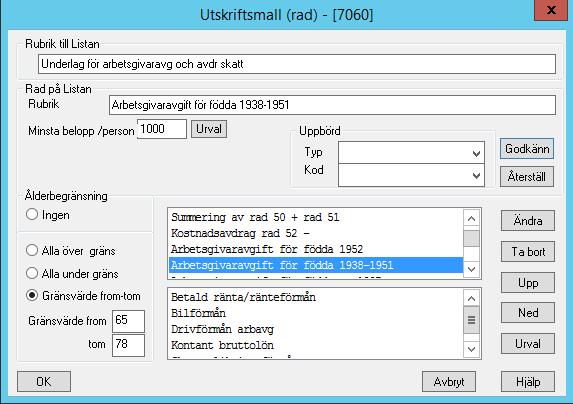Click lower list scrollbar up arrow
The image size is (573, 404).
click(471, 298)
